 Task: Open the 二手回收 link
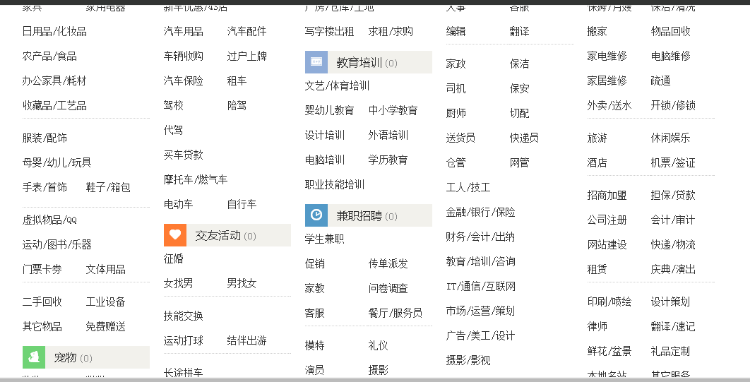42,302
